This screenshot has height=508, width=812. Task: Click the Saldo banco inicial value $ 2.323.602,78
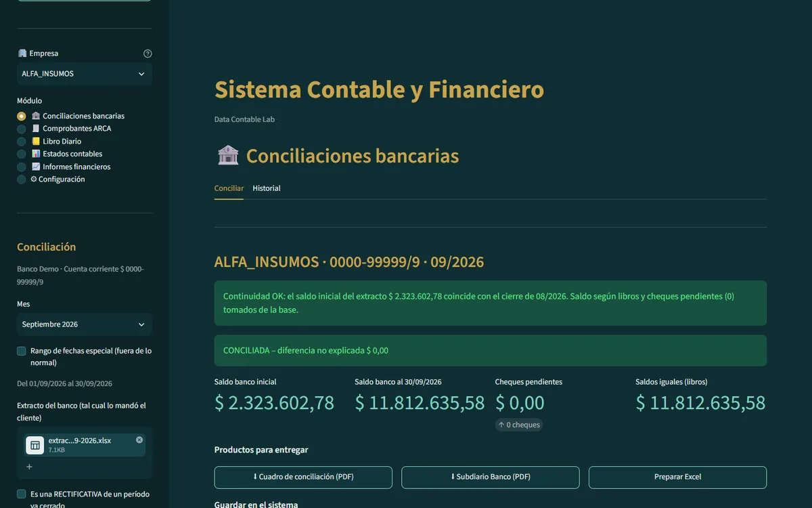pos(274,403)
